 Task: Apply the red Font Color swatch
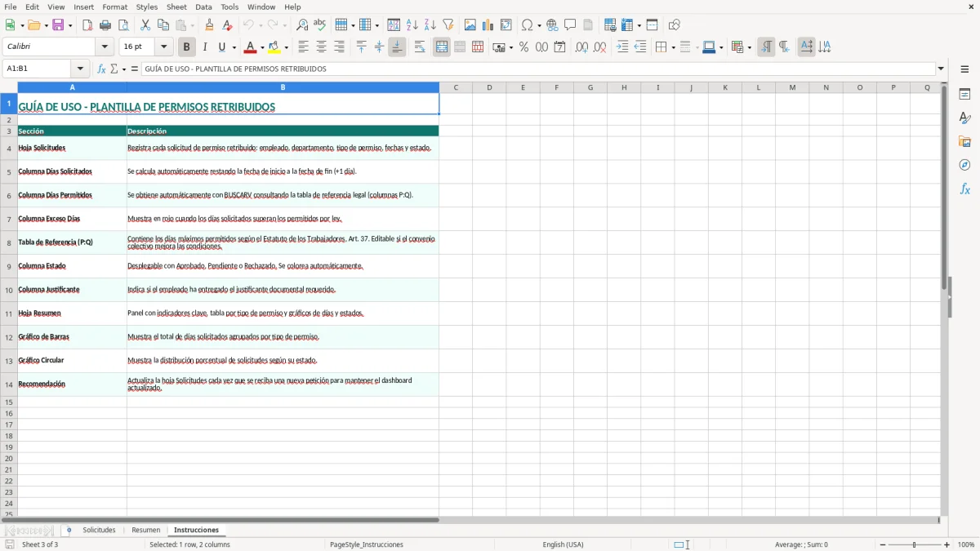click(251, 47)
